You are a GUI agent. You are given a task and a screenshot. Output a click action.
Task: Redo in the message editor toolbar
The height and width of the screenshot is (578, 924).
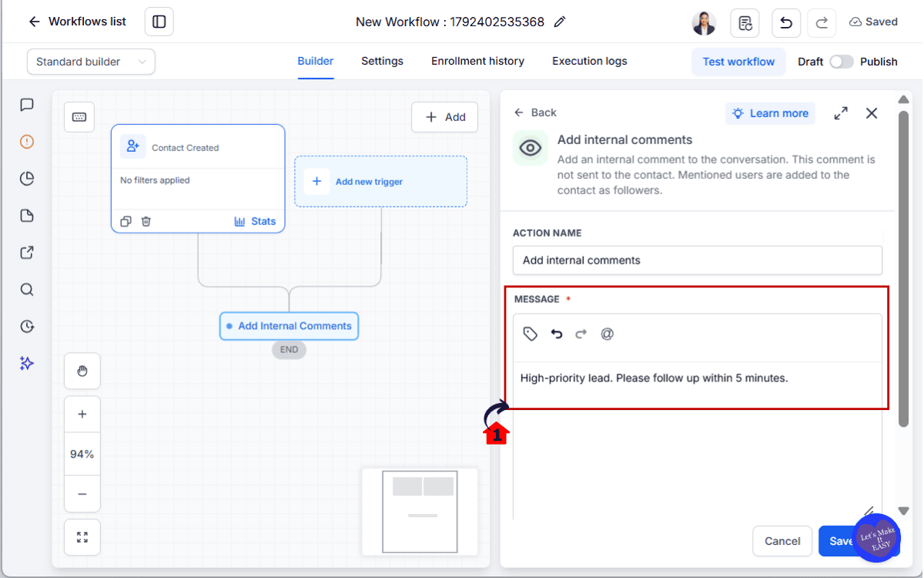581,334
